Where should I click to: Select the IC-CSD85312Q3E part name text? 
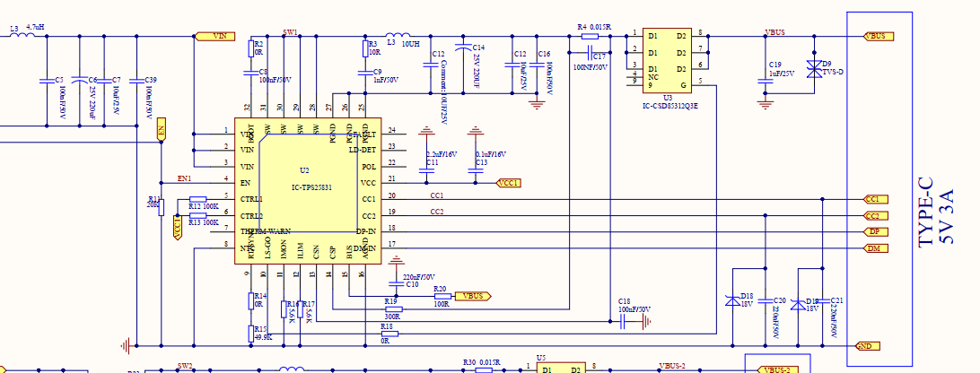tap(670, 106)
